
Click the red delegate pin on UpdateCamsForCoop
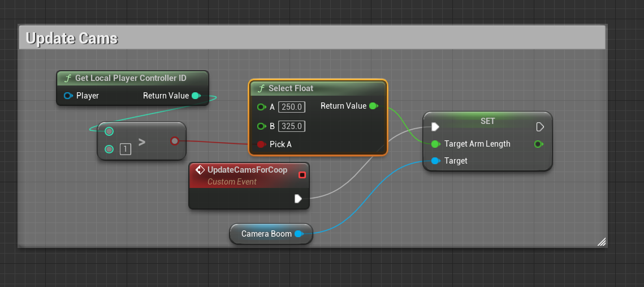tap(302, 175)
